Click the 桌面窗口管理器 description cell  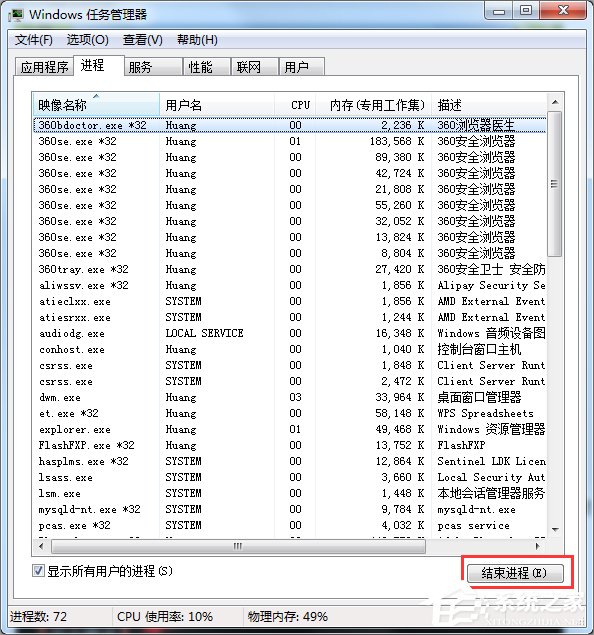click(x=479, y=397)
